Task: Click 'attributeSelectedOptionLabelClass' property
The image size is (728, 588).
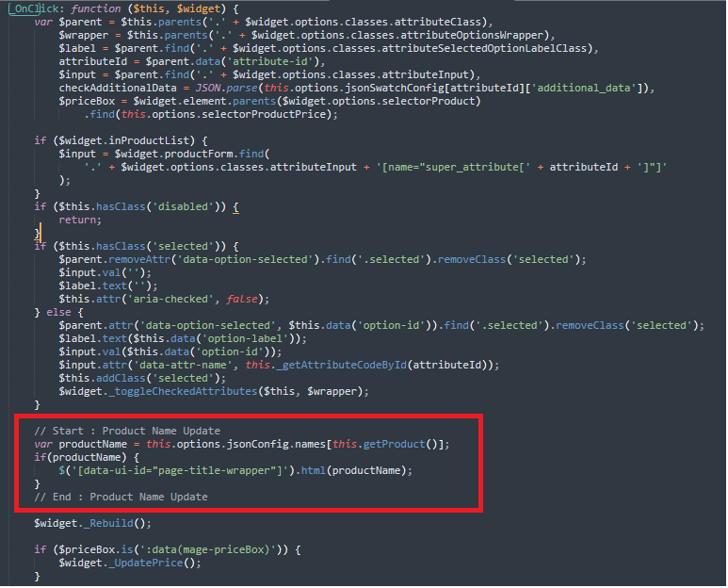Action: point(484,48)
